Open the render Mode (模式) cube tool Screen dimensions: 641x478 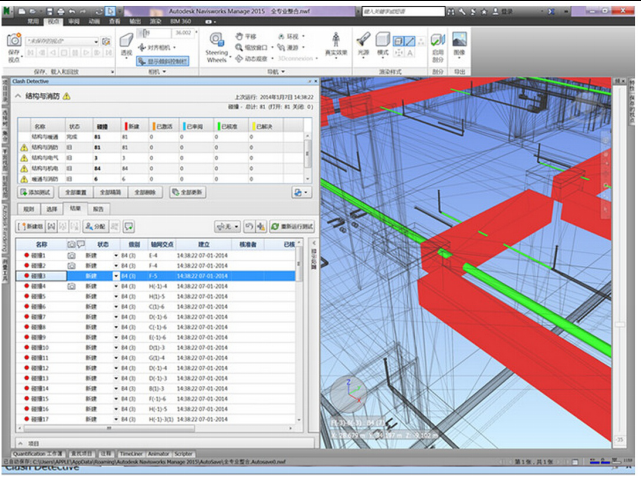coord(383,40)
